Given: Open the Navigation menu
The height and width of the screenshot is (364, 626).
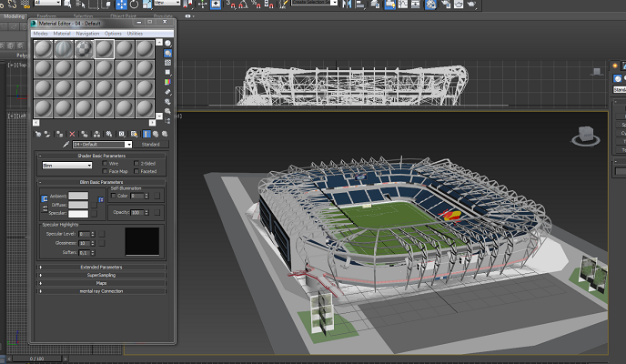Looking at the screenshot, I should click(87, 34).
